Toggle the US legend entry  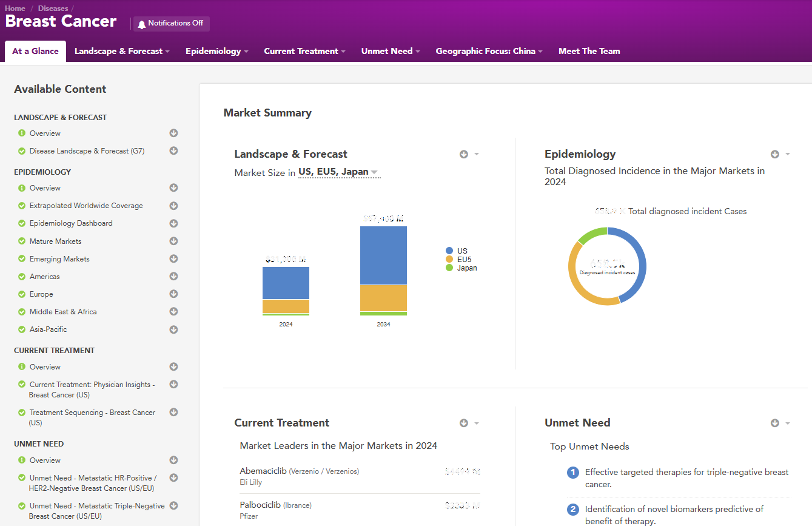(x=457, y=251)
